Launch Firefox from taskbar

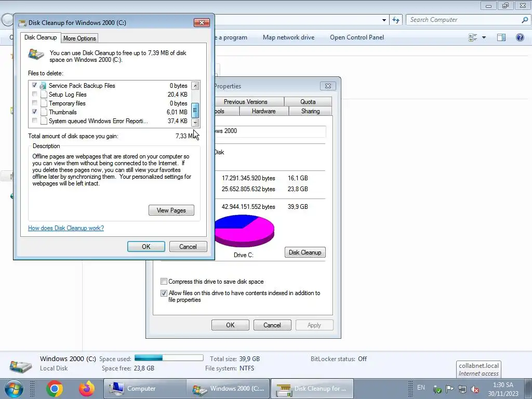[87, 389]
